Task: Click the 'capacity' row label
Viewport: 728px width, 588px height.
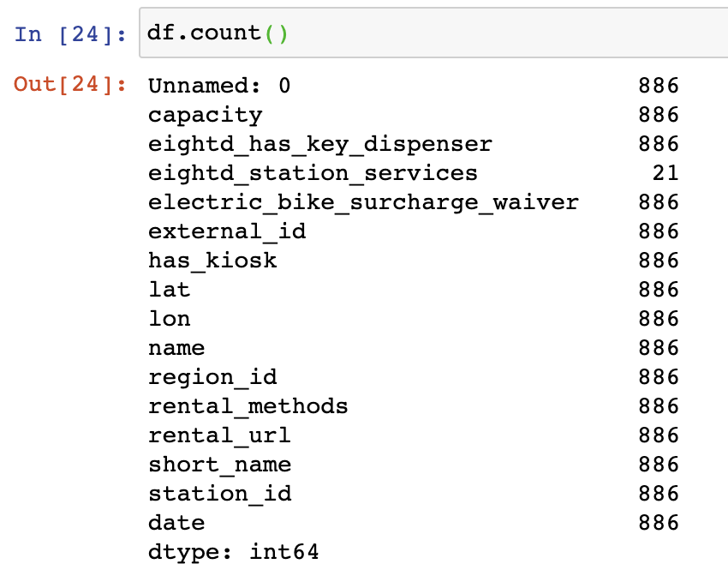Action: point(205,115)
